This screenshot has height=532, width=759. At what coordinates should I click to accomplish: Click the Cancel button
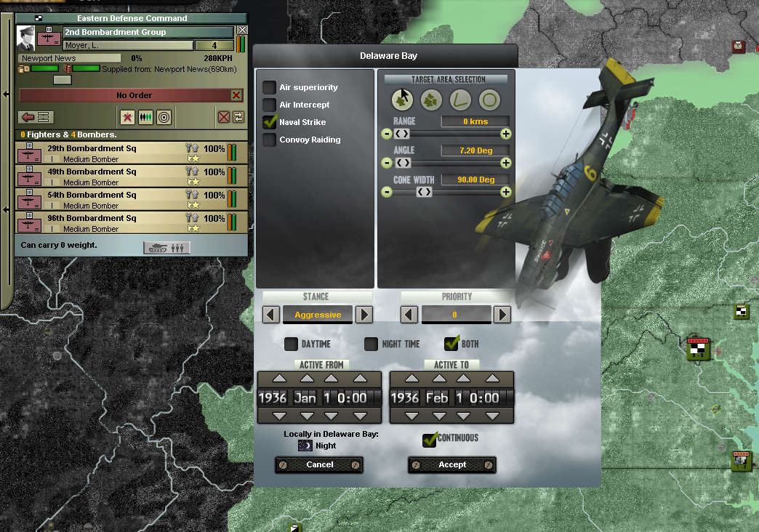tap(319, 464)
